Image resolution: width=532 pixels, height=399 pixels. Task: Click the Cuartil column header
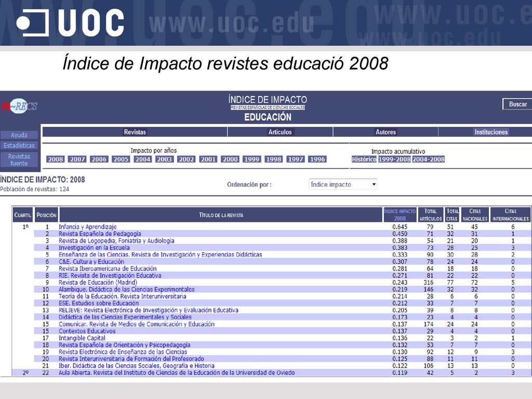[x=23, y=215]
